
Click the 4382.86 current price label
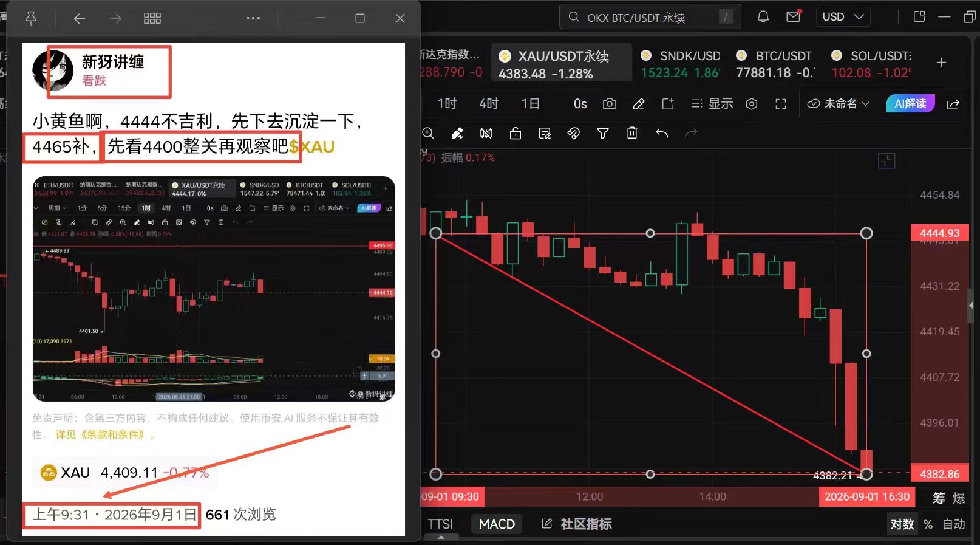(939, 474)
